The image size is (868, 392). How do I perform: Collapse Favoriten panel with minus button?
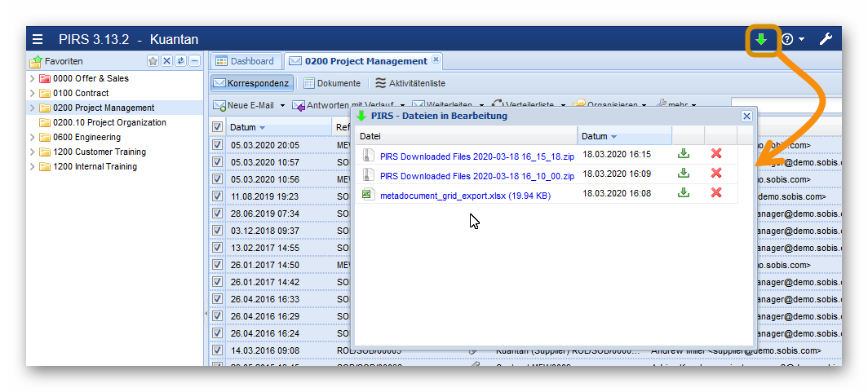point(194,61)
